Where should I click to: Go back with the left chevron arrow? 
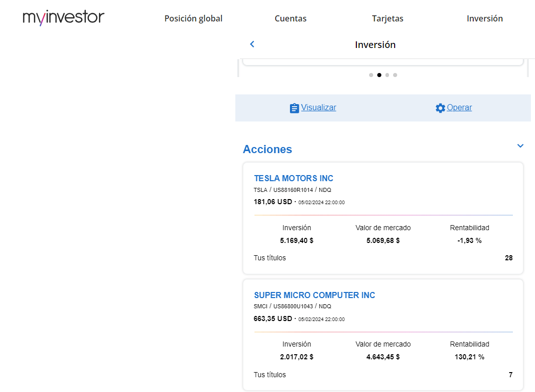tap(252, 44)
